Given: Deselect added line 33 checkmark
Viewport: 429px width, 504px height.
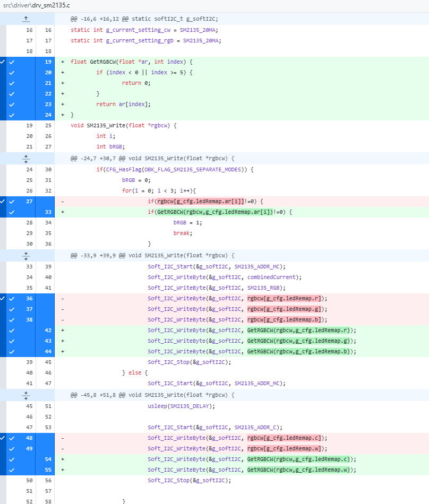Looking at the screenshot, I should pyautogui.click(x=12, y=212).
